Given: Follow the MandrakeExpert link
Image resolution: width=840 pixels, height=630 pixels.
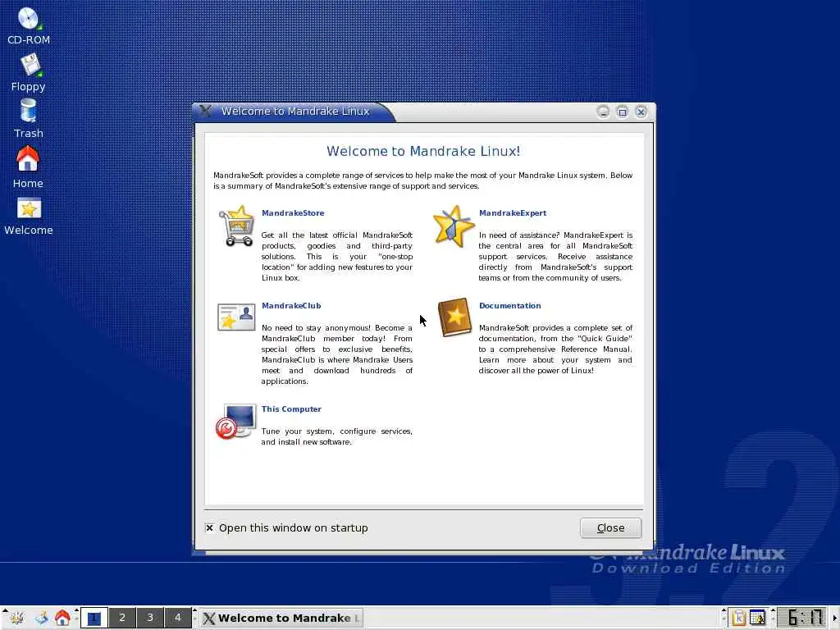Looking at the screenshot, I should coord(513,212).
